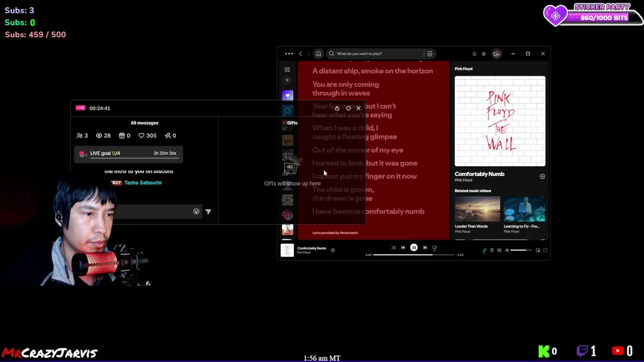Image resolution: width=644 pixels, height=362 pixels.
Task: Click the 'Lyrics provided by Musixmatch' credit
Action: click(x=335, y=233)
